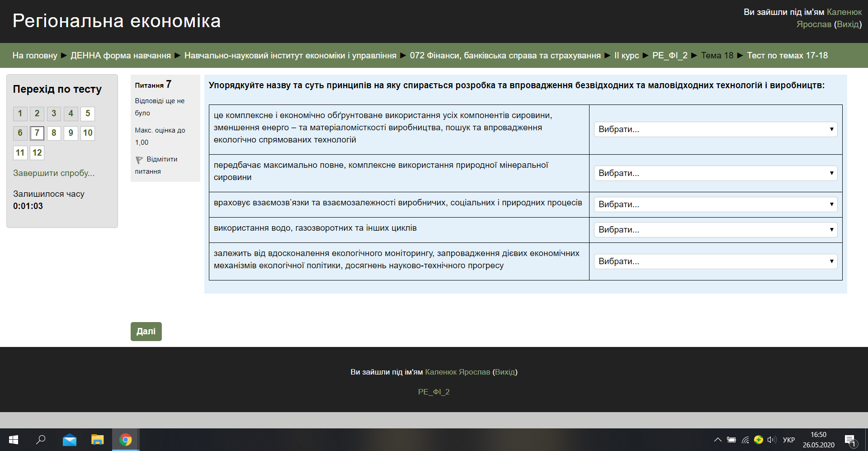Click the flag icon to mark question 7
This screenshot has height=451, width=868.
click(138, 159)
